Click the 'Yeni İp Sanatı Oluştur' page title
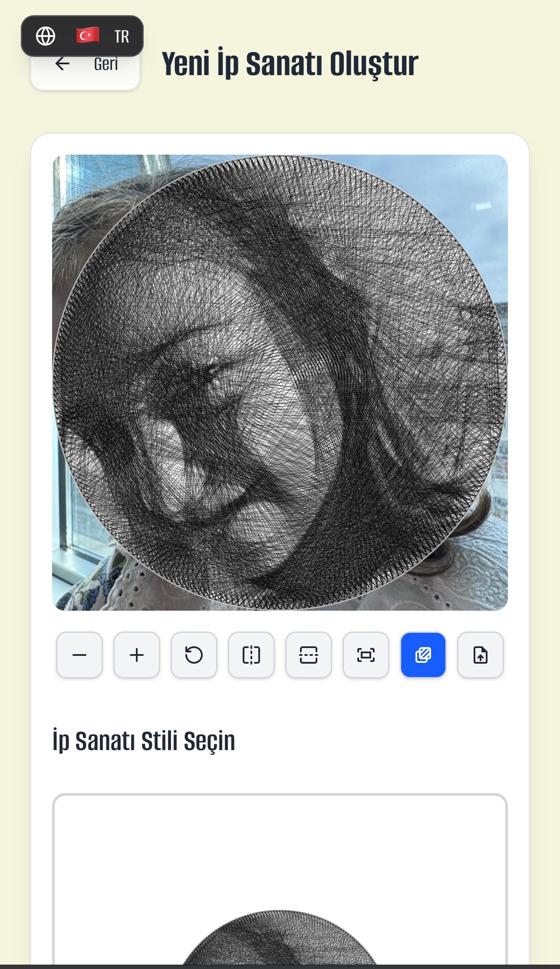Viewport: 560px width, 969px height. coord(290,64)
